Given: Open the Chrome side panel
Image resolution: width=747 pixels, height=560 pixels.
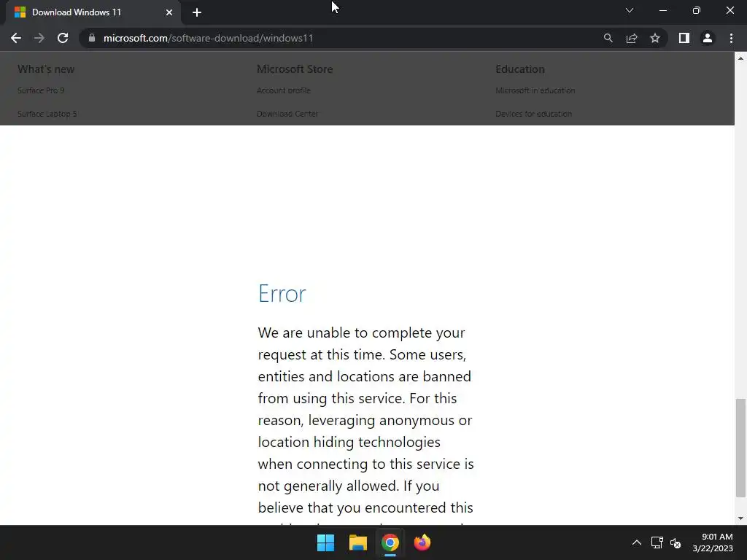Looking at the screenshot, I should (x=684, y=38).
